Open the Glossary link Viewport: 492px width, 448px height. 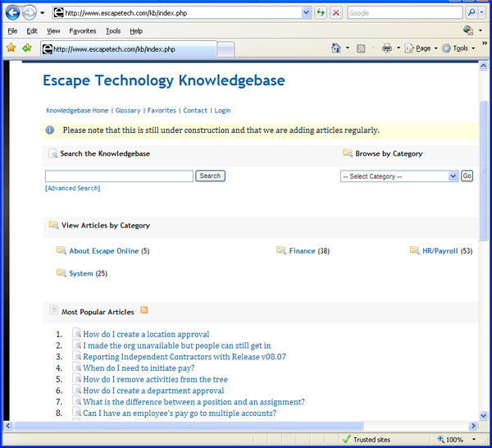point(128,111)
